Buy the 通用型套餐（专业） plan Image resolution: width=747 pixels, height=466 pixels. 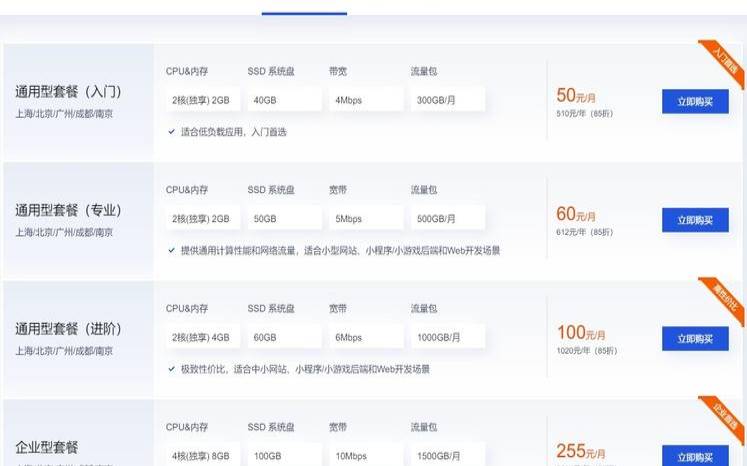[x=695, y=220]
